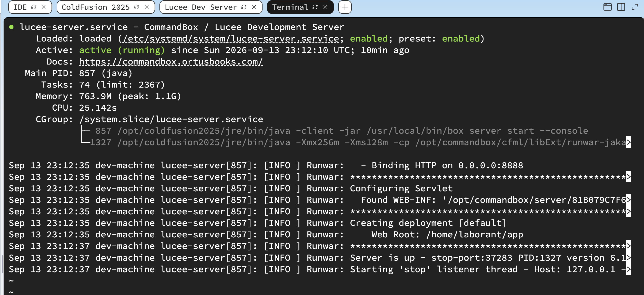Click the 'Tasks: 74 (limit: 2367)' line

(x=103, y=85)
